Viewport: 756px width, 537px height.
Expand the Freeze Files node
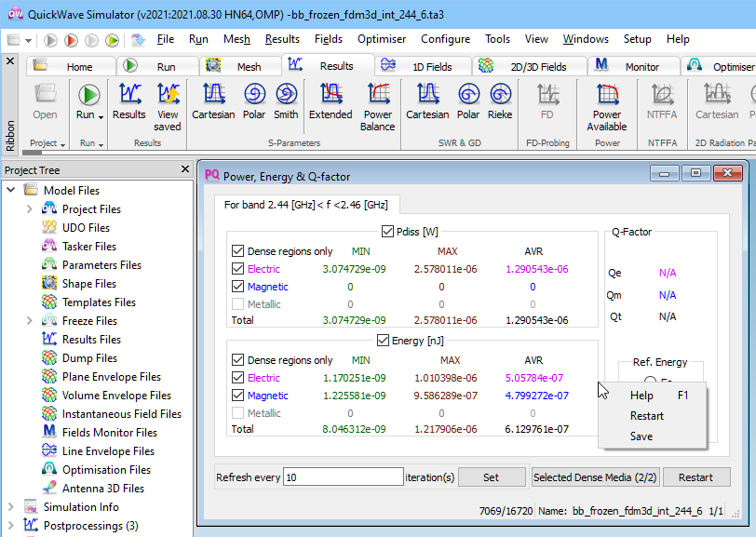(x=30, y=320)
